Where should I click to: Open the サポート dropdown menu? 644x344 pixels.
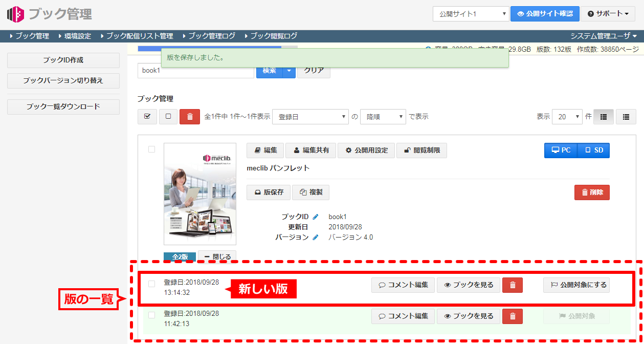click(608, 14)
